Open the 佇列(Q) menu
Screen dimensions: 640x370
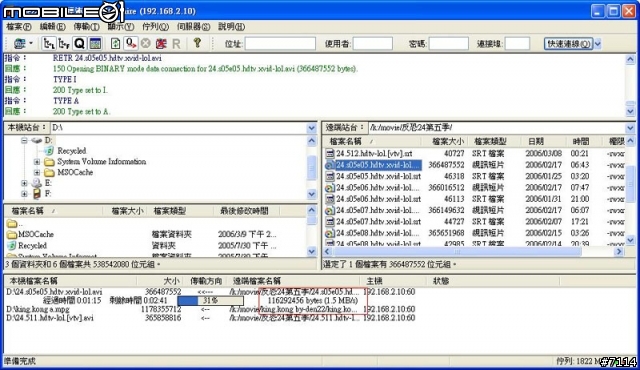click(x=155, y=27)
